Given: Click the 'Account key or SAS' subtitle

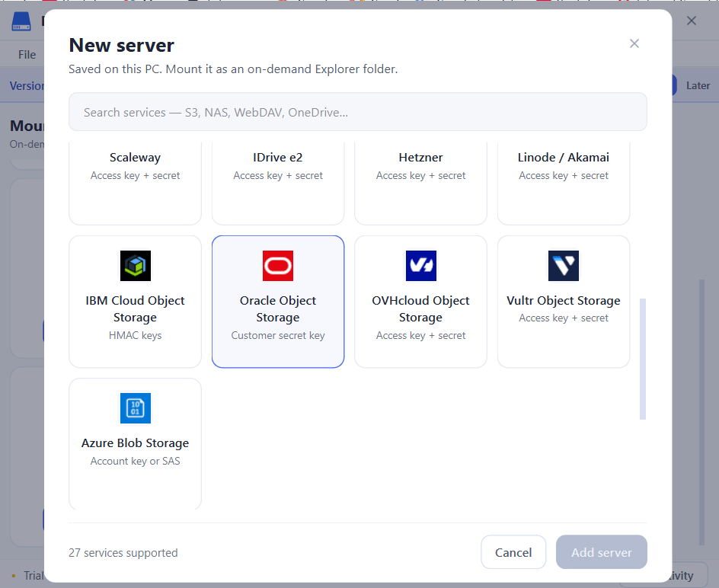Looking at the screenshot, I should pyautogui.click(x=136, y=461).
